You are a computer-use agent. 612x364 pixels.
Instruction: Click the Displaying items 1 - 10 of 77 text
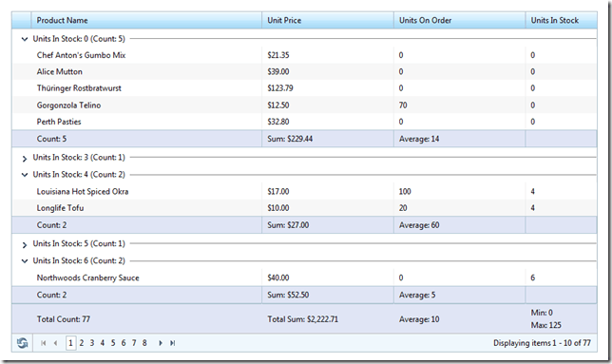[x=542, y=343]
